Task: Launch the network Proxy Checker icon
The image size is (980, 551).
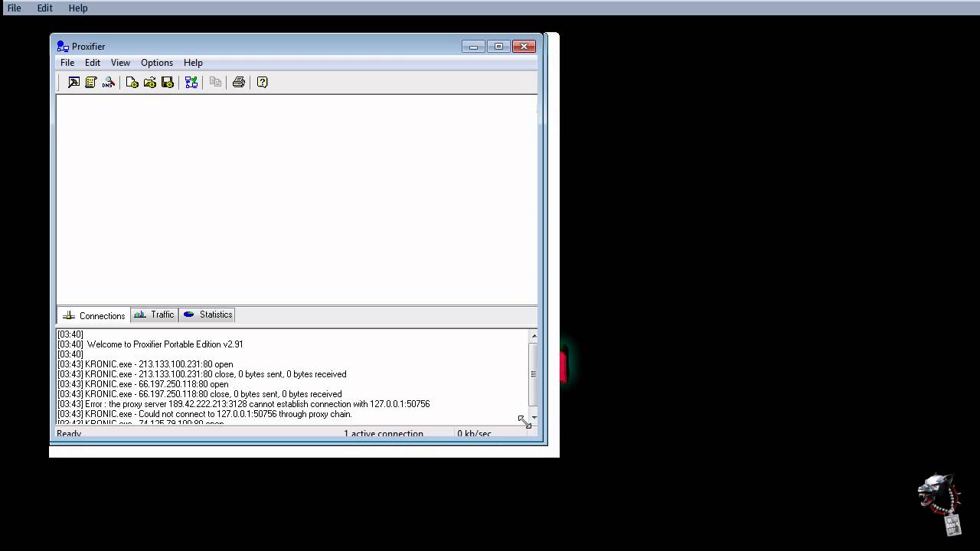Action: pos(191,82)
